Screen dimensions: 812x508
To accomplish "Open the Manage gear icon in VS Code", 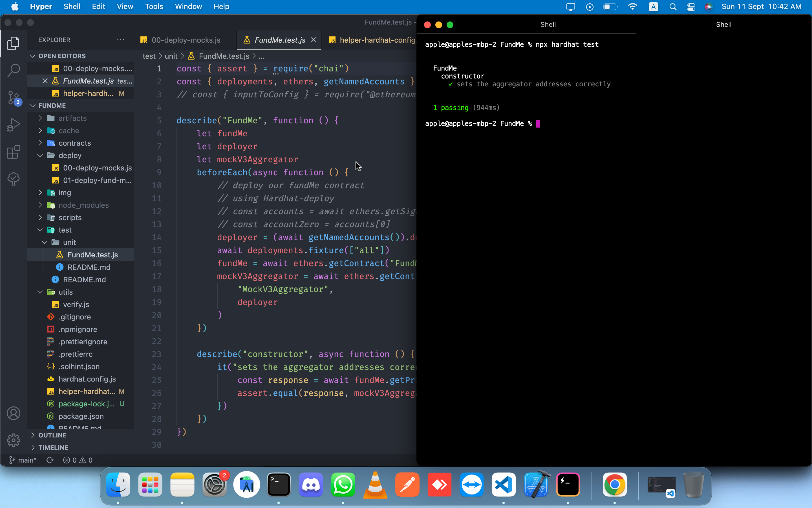I will pos(14,440).
